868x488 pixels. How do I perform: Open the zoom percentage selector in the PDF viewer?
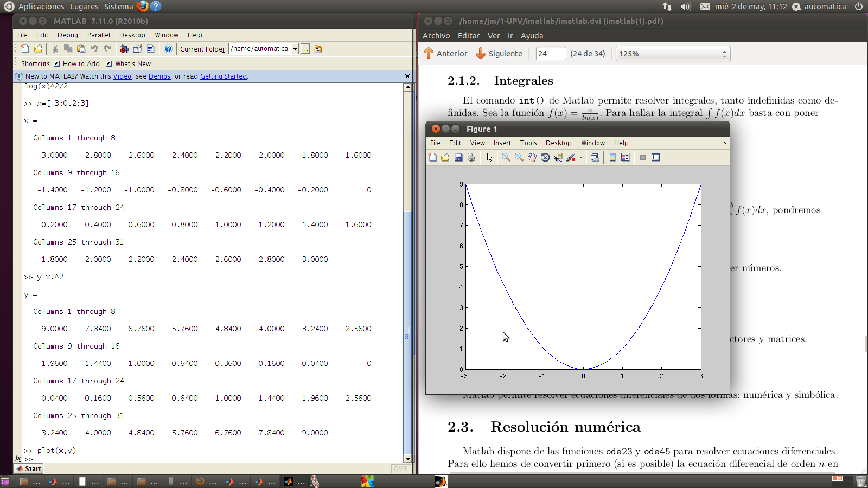point(724,53)
